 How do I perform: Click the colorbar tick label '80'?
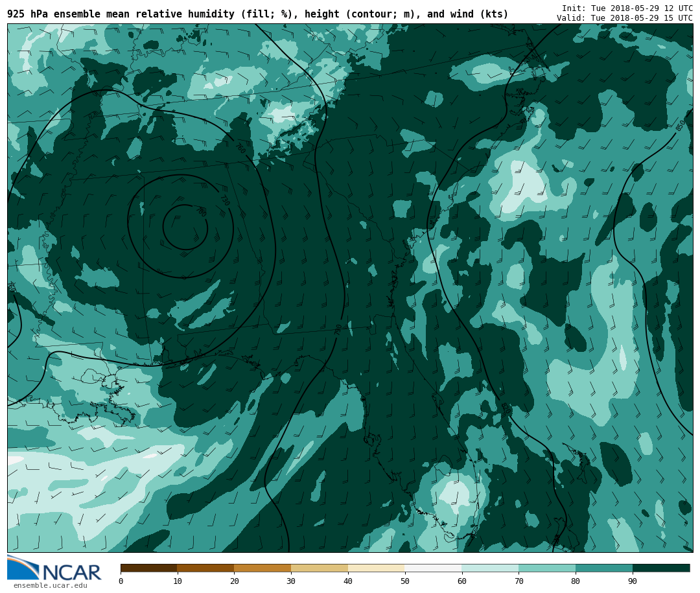tap(576, 581)
